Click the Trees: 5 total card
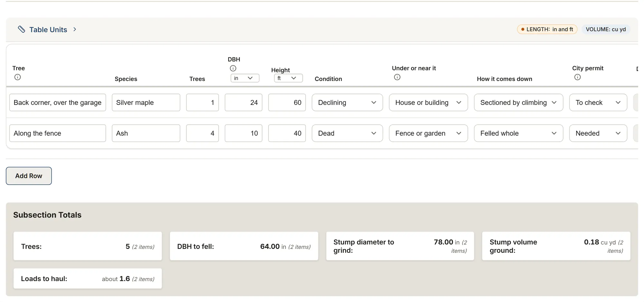This screenshot has width=644, height=302. tap(88, 246)
